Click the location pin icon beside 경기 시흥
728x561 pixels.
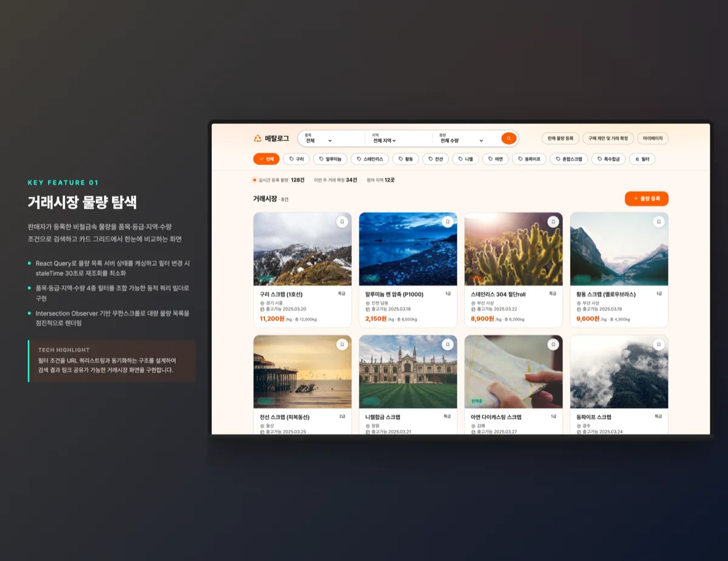262,303
